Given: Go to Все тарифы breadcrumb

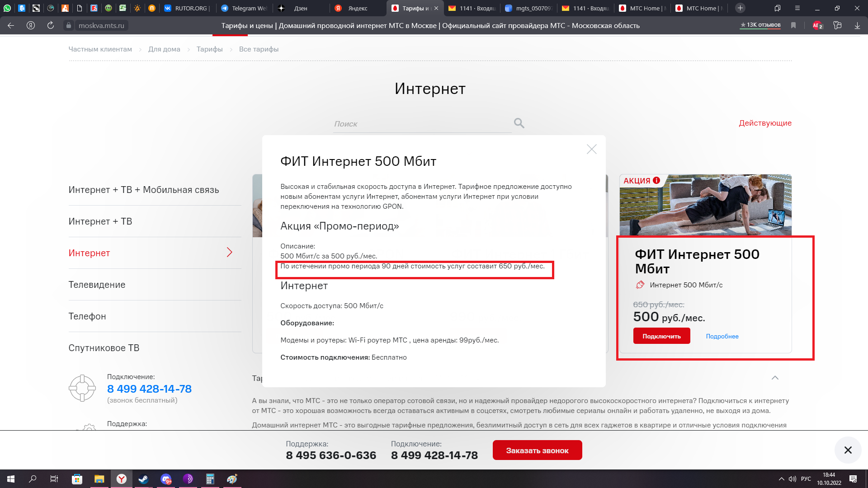Looking at the screenshot, I should click(x=259, y=49).
